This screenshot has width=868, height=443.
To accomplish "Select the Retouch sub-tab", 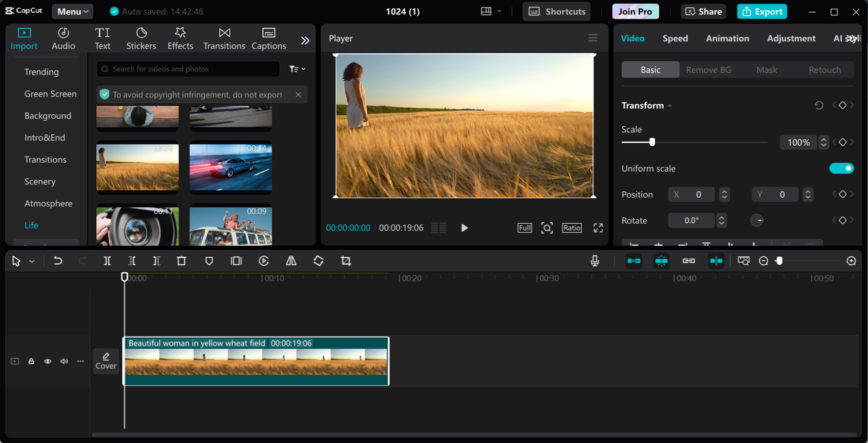I will click(825, 70).
